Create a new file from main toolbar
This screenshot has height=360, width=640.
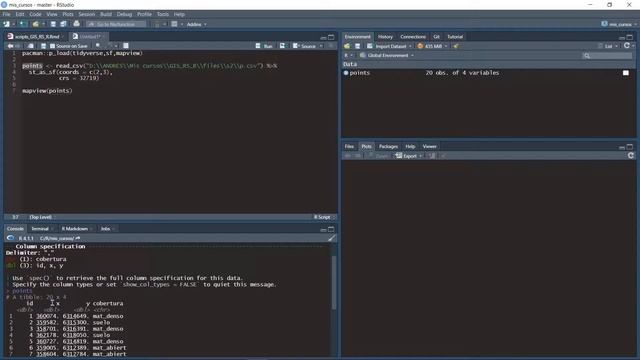click(7, 24)
